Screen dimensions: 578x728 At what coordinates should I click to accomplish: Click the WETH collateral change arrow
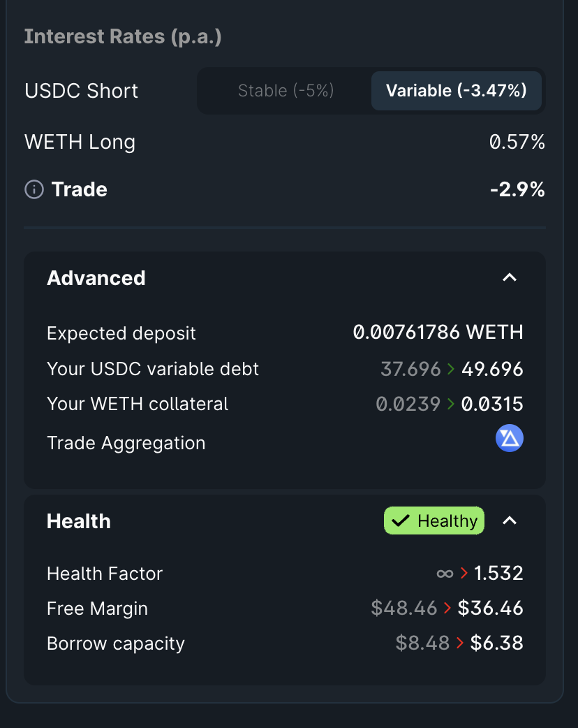click(451, 404)
